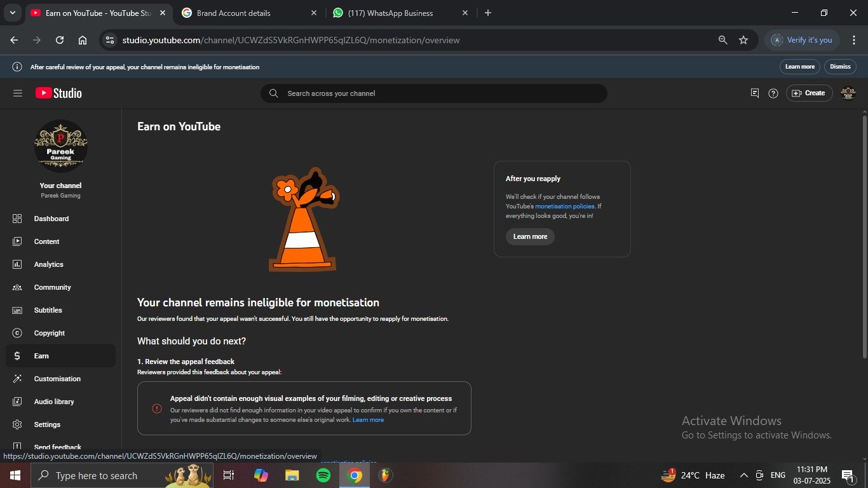This screenshot has height=488, width=868.
Task: Click the browser home icon
Action: (83, 40)
